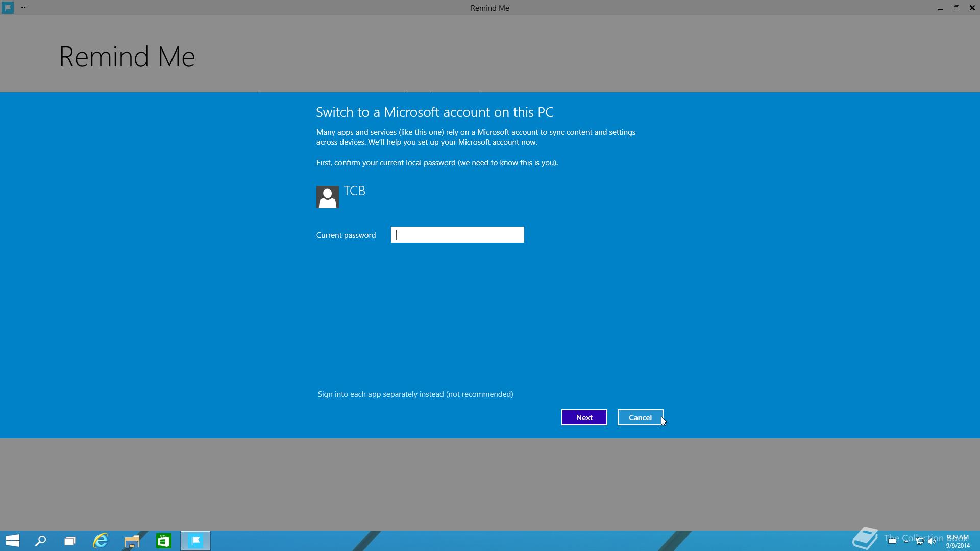Open taskbar Search magnifier

pyautogui.click(x=40, y=541)
